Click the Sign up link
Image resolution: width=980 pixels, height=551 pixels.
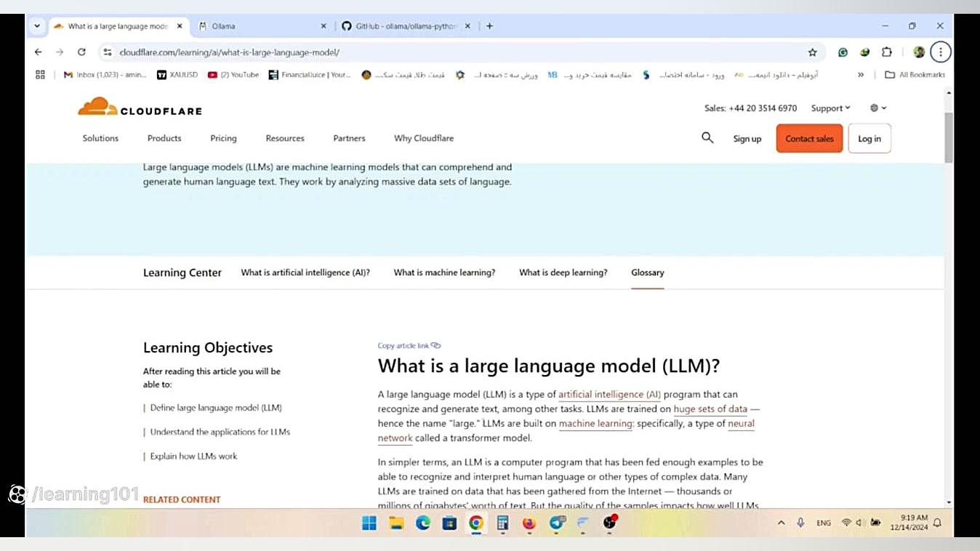747,139
